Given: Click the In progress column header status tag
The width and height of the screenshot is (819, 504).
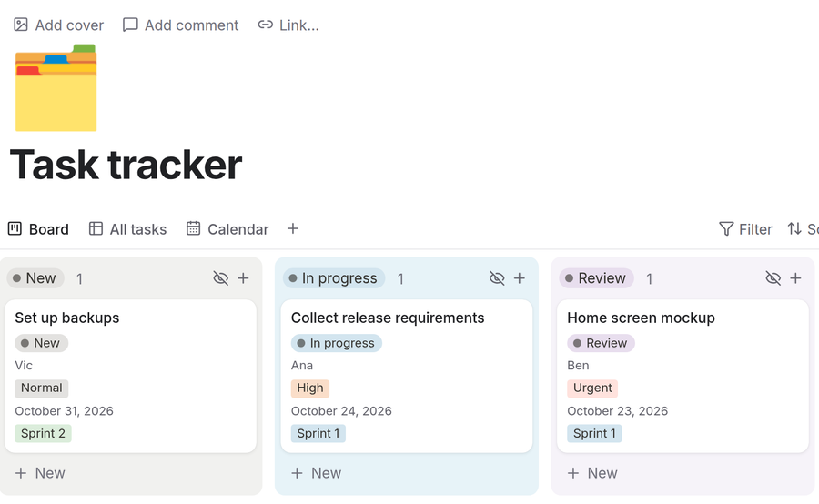Looking at the screenshot, I should (334, 278).
